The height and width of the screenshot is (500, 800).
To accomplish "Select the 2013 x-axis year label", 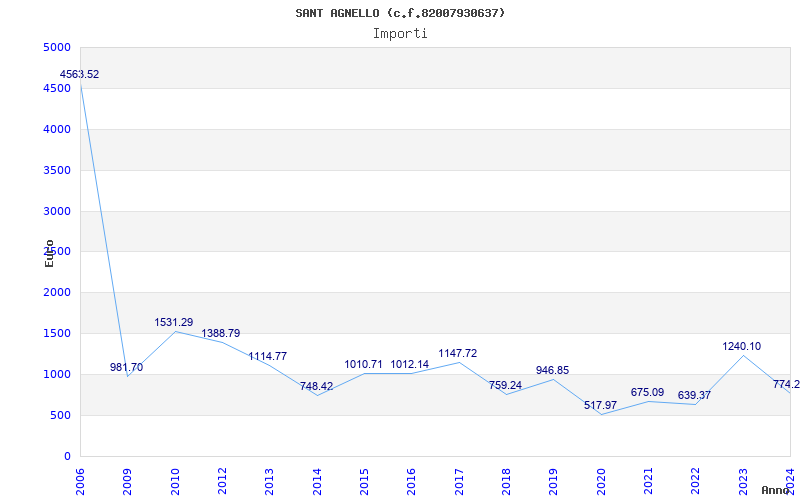I will 269,481.
